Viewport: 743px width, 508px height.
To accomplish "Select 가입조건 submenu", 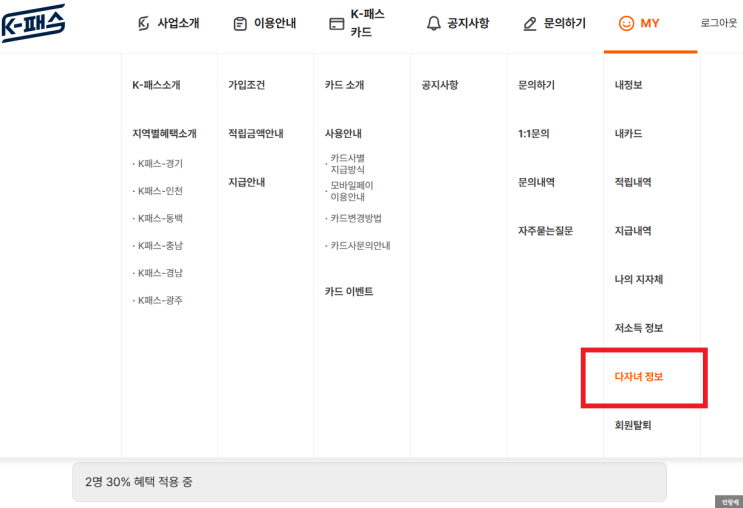I will coord(246,85).
